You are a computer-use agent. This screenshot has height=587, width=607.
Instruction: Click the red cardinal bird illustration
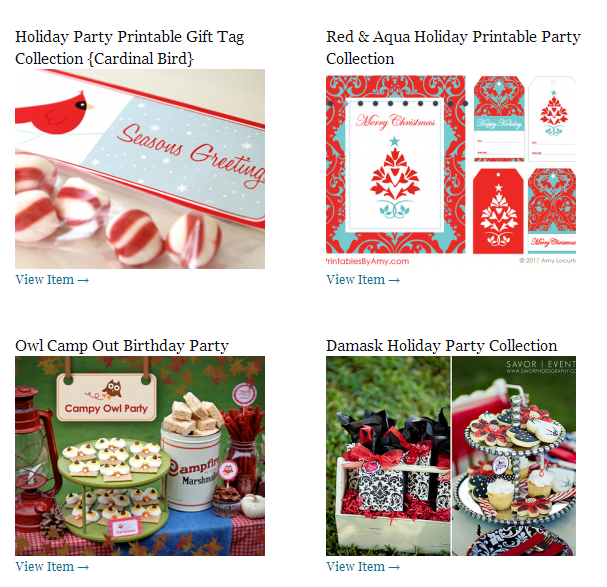point(52,113)
